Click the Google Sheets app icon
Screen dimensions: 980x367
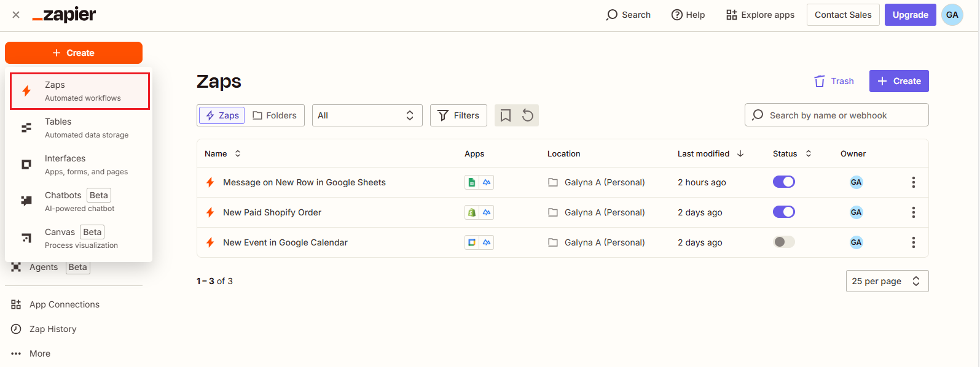[x=472, y=182]
